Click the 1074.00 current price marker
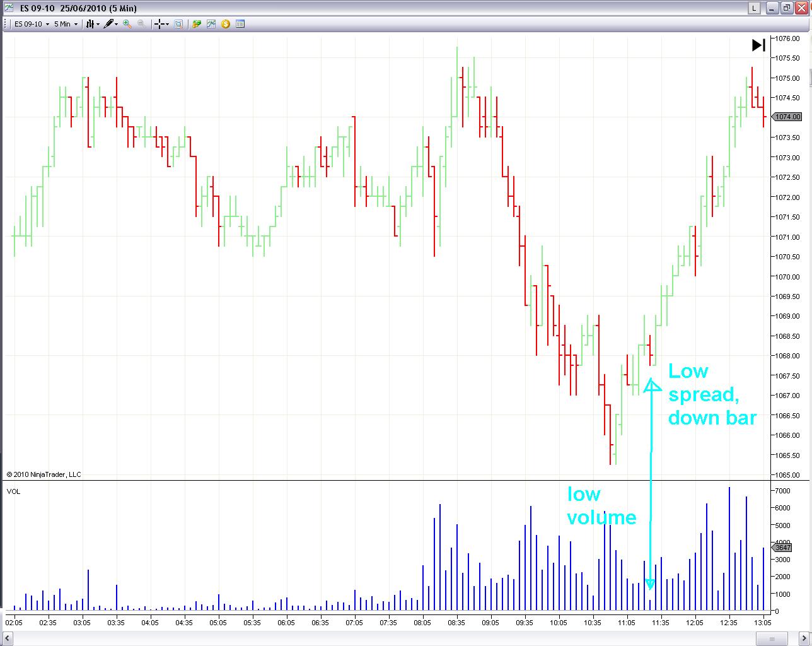Screen dimensions: 812x646 click(787, 117)
